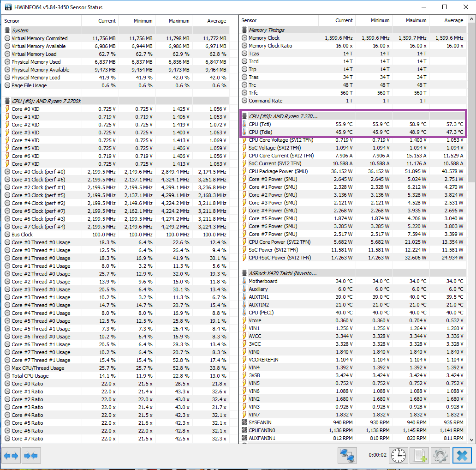Open sensor settings gear icon

pos(440,455)
